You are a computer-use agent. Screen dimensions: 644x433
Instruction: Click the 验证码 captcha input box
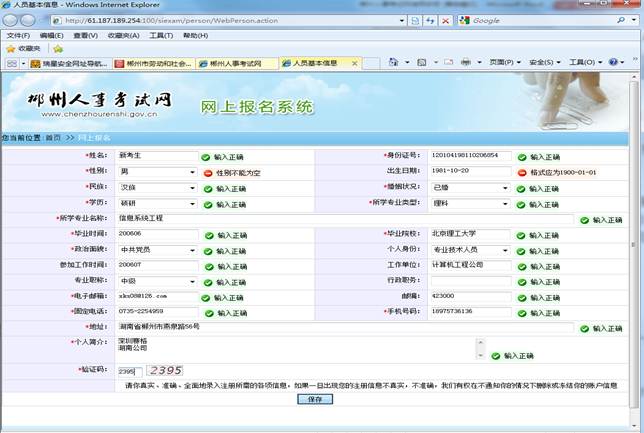point(130,371)
